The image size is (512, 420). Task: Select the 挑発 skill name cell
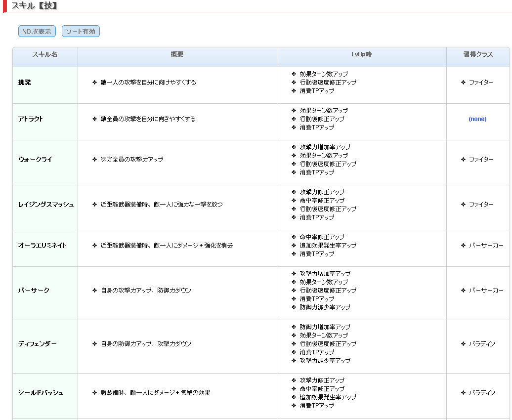coord(25,83)
